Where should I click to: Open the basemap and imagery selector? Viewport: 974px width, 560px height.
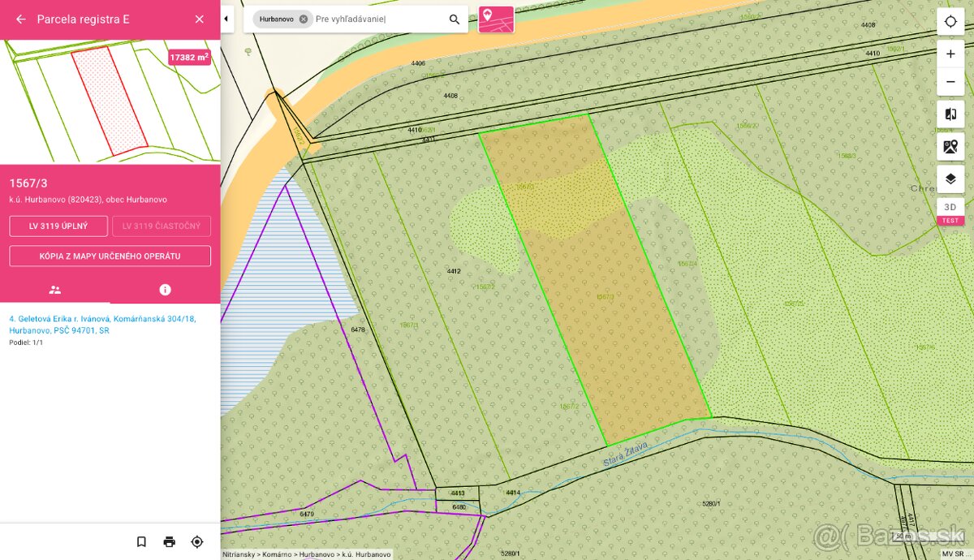(x=950, y=147)
